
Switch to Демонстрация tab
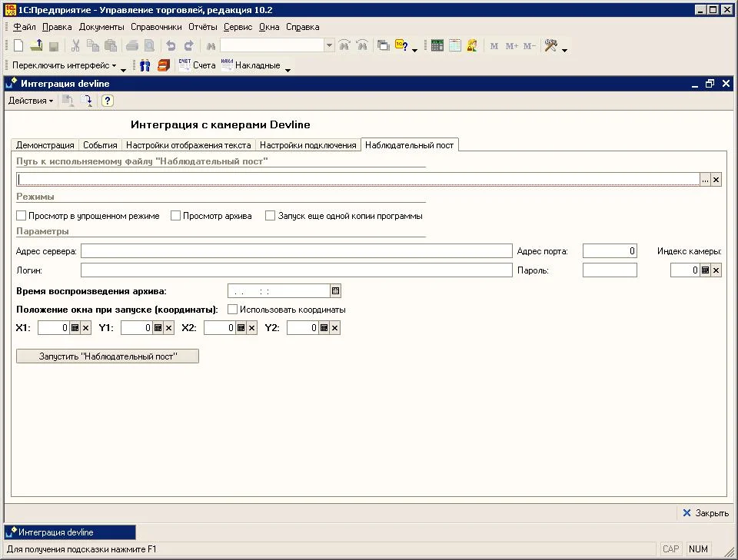point(45,145)
